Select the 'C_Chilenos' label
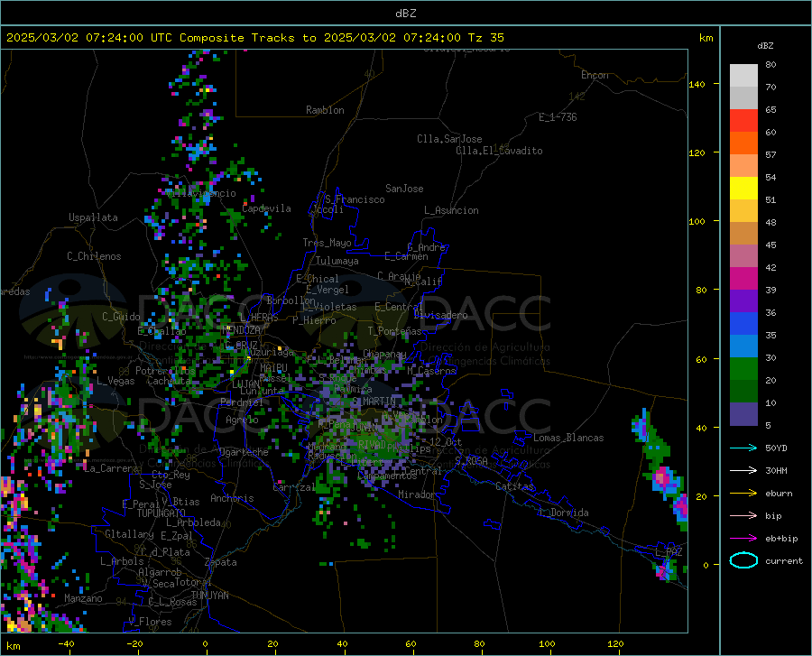This screenshot has height=656, width=812. tap(94, 256)
